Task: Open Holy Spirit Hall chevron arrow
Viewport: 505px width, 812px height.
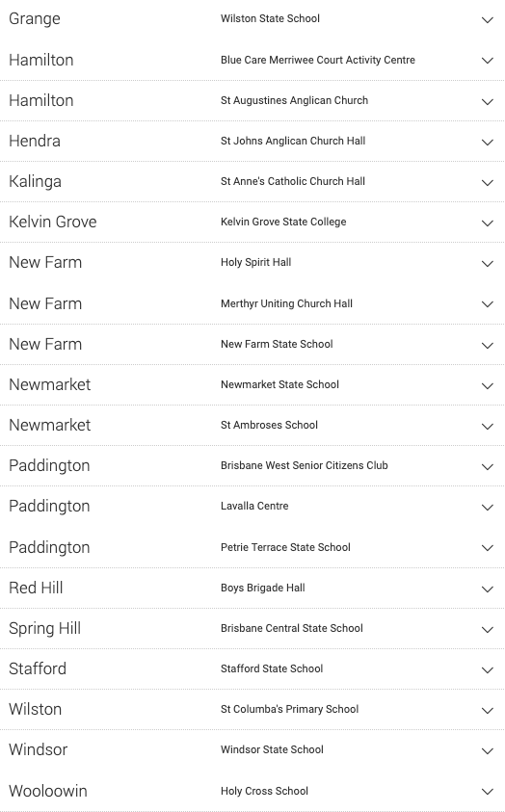Action: (488, 264)
